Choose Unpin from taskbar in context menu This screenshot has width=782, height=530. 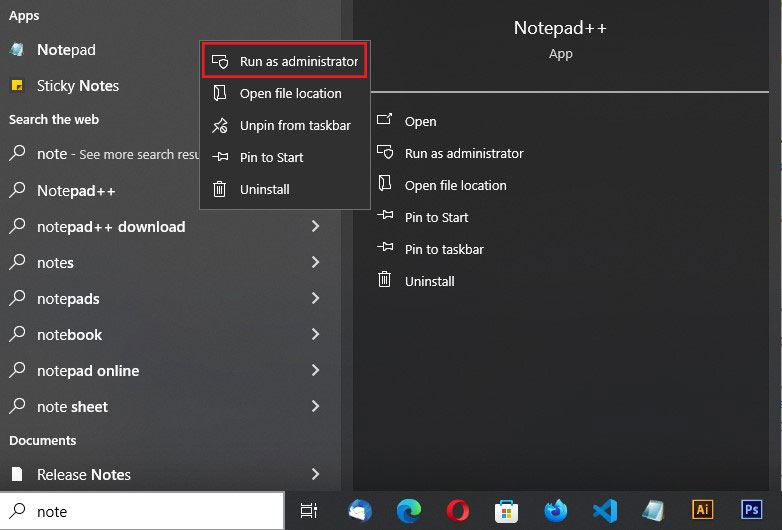[x=285, y=125]
